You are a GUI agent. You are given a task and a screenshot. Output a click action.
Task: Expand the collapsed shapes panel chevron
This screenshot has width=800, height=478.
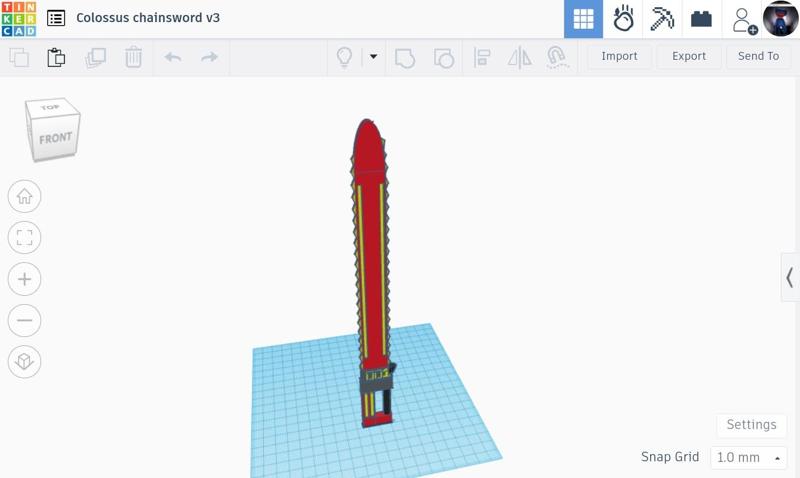click(x=790, y=278)
